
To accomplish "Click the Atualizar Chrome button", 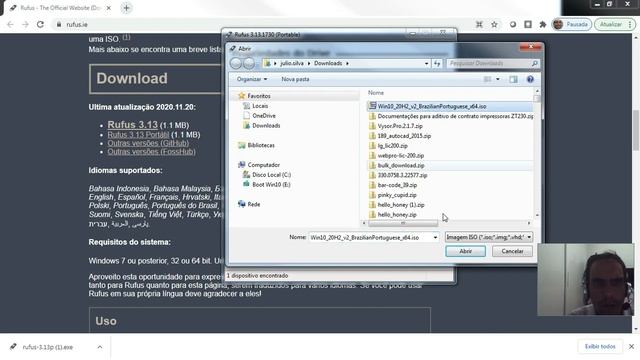I will 611,24.
